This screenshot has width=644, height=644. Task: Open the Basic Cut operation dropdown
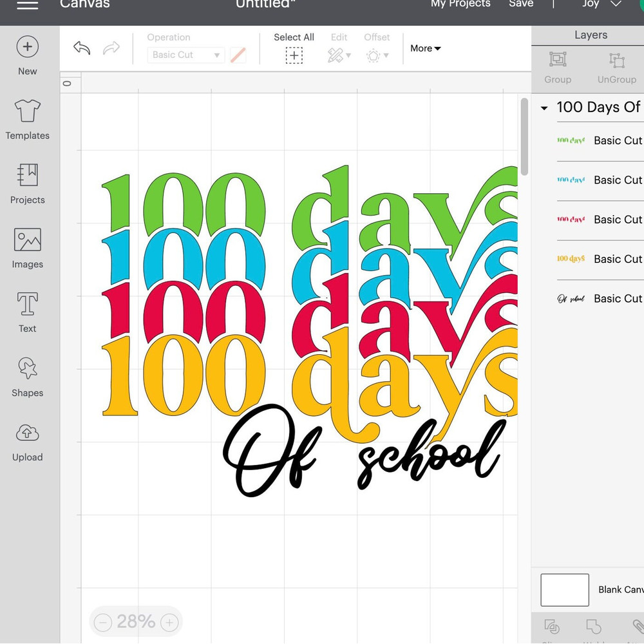[185, 55]
